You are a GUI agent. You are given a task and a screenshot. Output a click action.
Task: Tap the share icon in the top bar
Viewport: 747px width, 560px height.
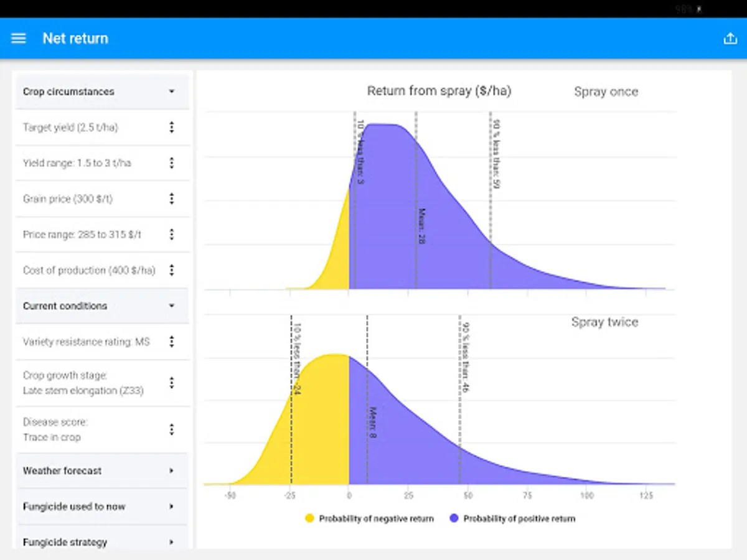[730, 38]
